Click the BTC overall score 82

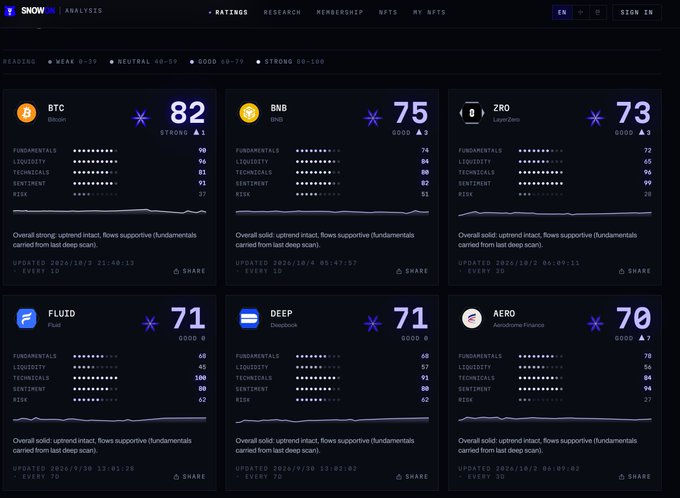coord(187,113)
